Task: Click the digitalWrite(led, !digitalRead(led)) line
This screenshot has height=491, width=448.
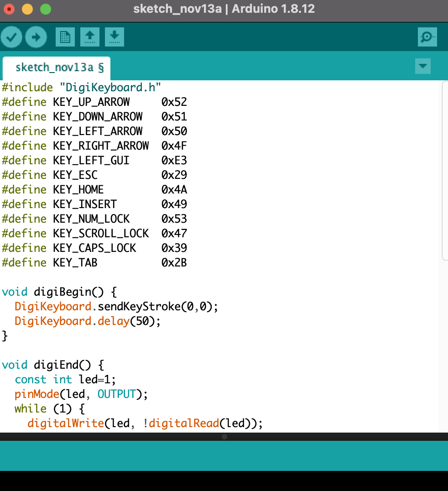Action: point(145,423)
